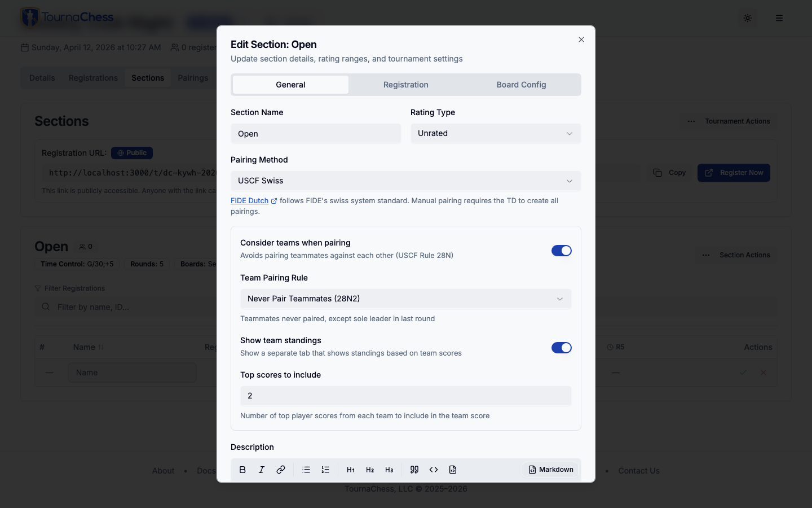Screen dimensions: 812x508
Task: Open the FIDE Dutch link
Action: pyautogui.click(x=250, y=201)
